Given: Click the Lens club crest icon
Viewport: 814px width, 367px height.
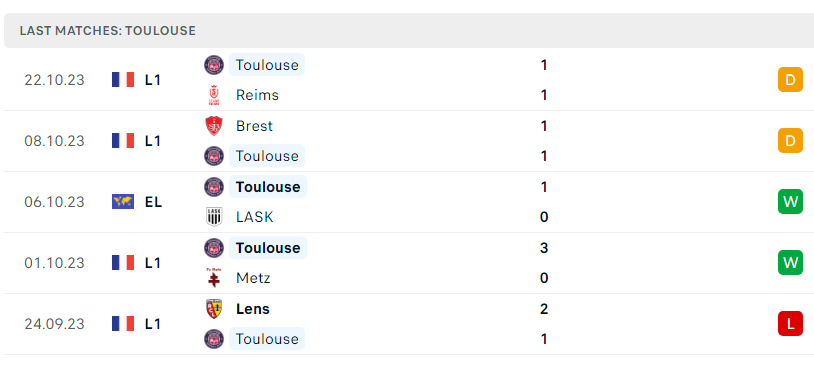Looking at the screenshot, I should pyautogui.click(x=214, y=309).
